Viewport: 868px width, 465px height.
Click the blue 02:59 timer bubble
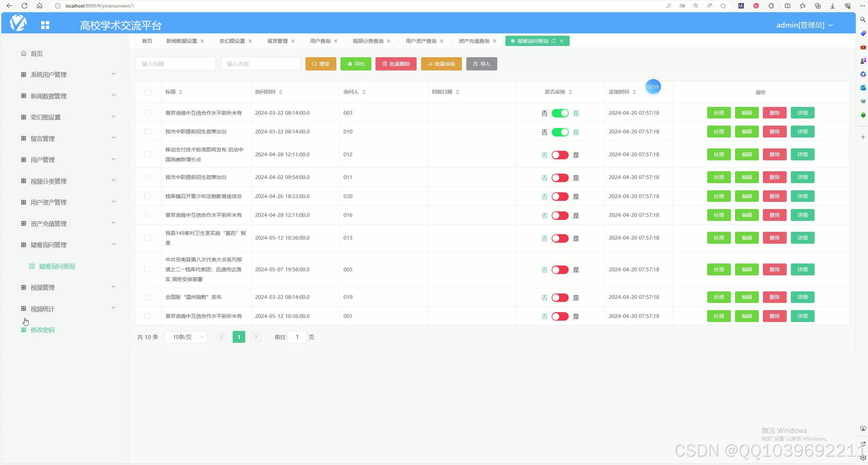click(x=653, y=87)
